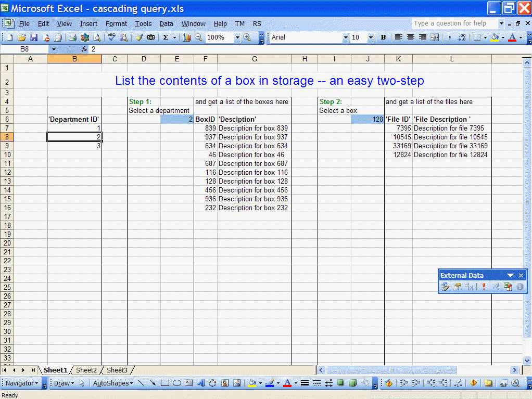Toggle Bold formatting button
The width and height of the screenshot is (532, 399).
pos(384,37)
